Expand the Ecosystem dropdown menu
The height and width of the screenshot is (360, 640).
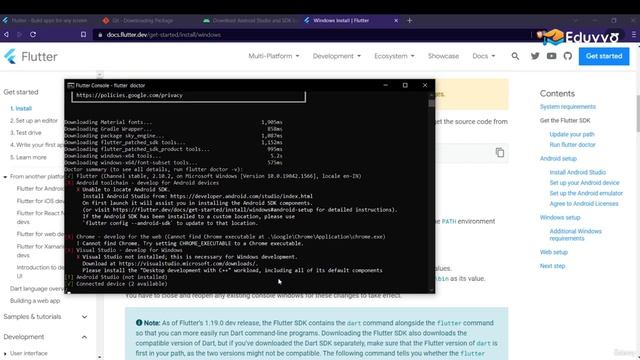(394, 56)
